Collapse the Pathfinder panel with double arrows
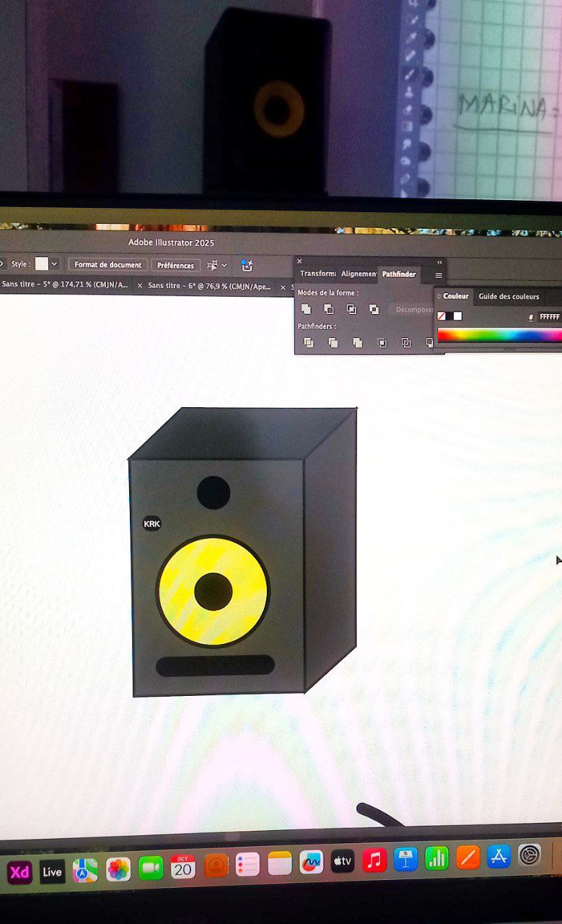Screen dimensions: 562x924 [x=439, y=262]
